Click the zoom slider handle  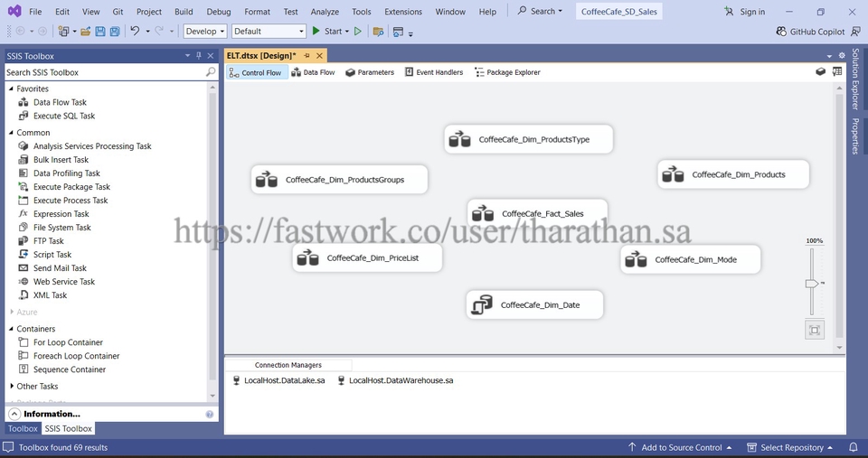coord(812,284)
